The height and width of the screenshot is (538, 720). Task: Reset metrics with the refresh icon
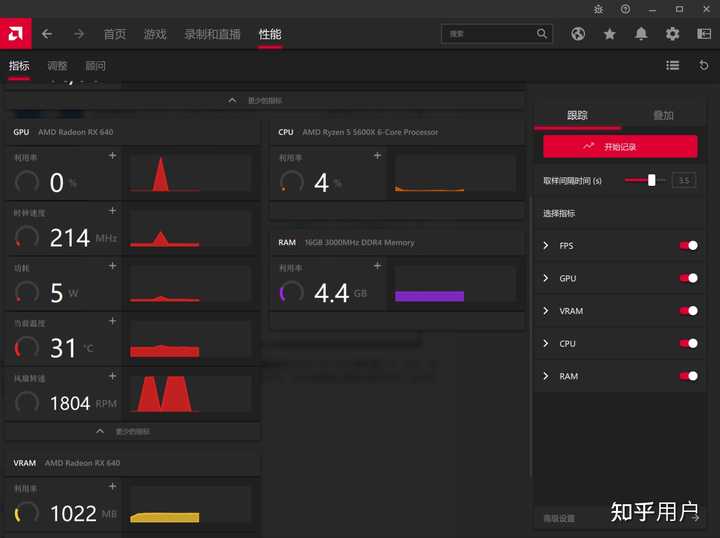703,66
